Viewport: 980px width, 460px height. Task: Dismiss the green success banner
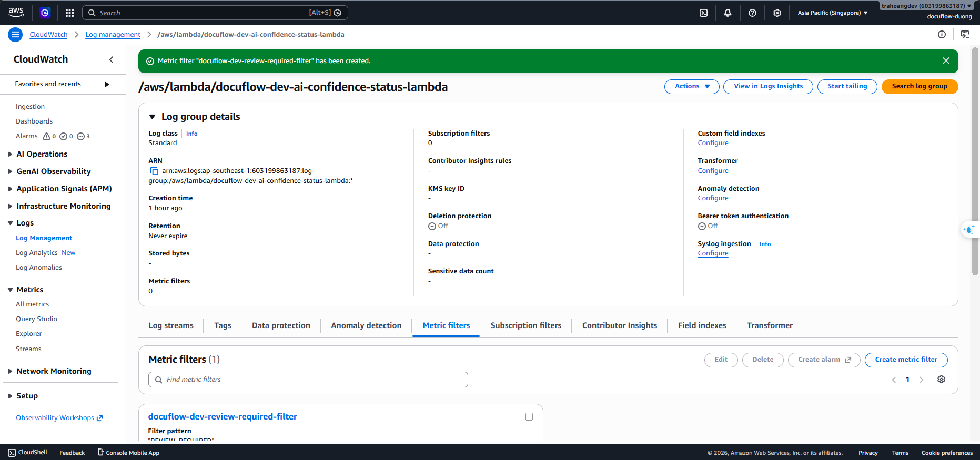point(946,61)
